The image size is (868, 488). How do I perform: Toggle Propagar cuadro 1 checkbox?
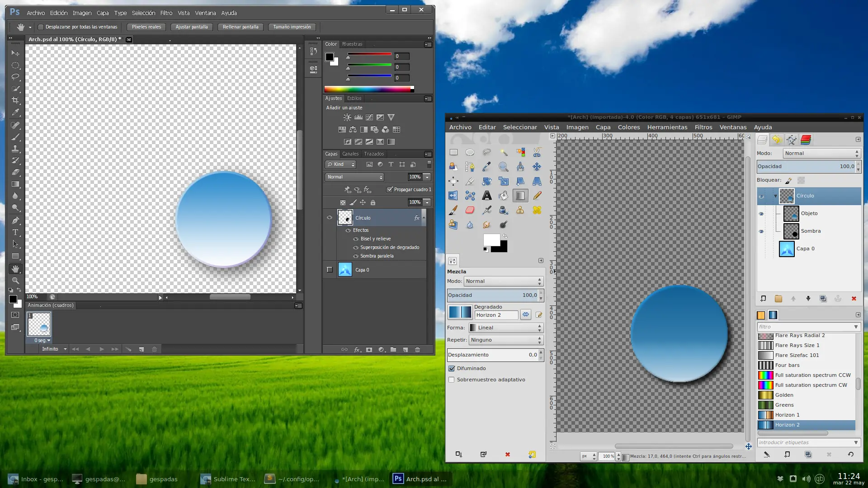click(390, 189)
